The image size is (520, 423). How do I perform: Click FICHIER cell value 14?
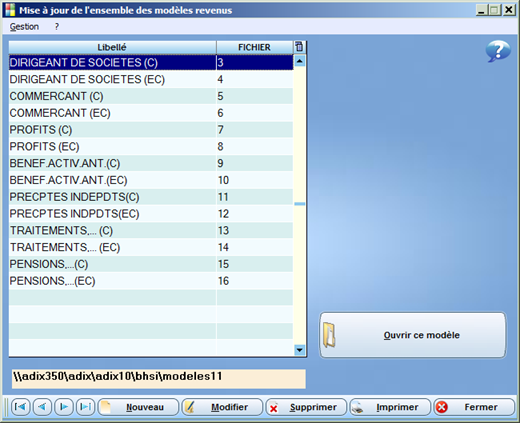pyautogui.click(x=255, y=247)
